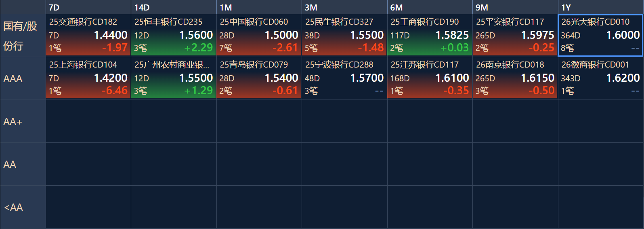Select the <AA row label
Screen dimensions: 644x229
23,207
